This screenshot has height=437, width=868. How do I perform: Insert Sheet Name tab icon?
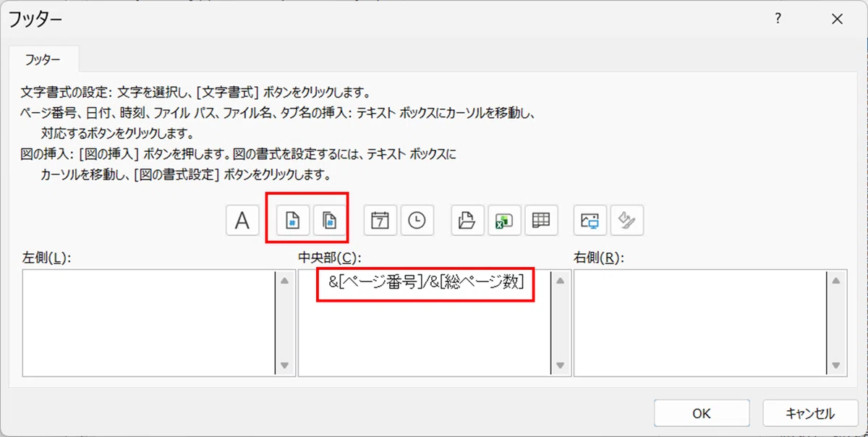(x=541, y=220)
